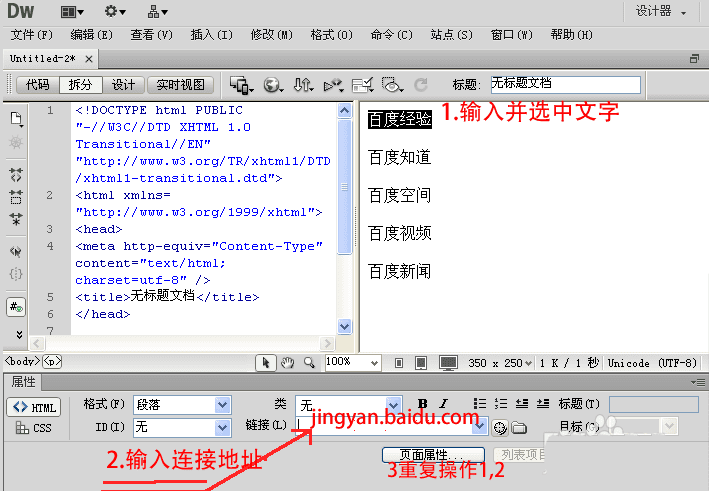This screenshot has height=491, width=709.
Task: Click the balance braces icon
Action: (16, 274)
